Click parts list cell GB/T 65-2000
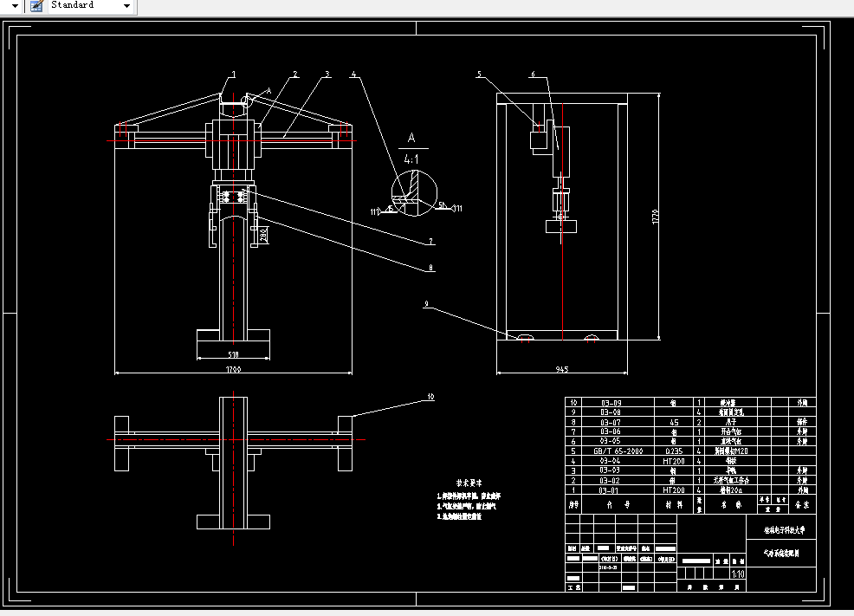This screenshot has height=616, width=854. pos(618,451)
